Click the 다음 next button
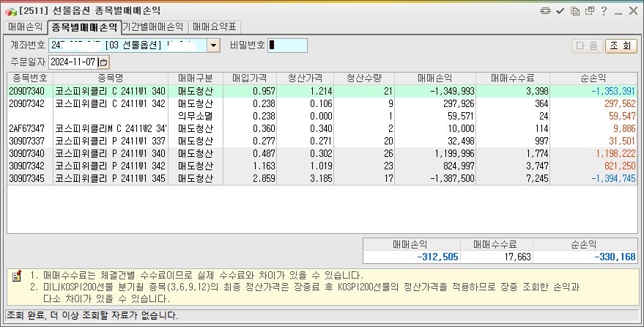644x327 pixels. point(586,45)
